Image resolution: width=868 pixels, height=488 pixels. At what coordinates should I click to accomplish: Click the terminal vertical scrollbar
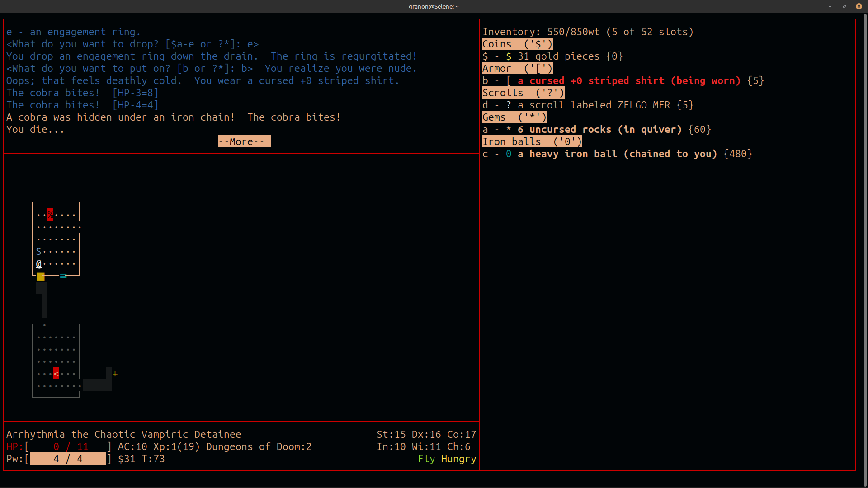(865, 250)
